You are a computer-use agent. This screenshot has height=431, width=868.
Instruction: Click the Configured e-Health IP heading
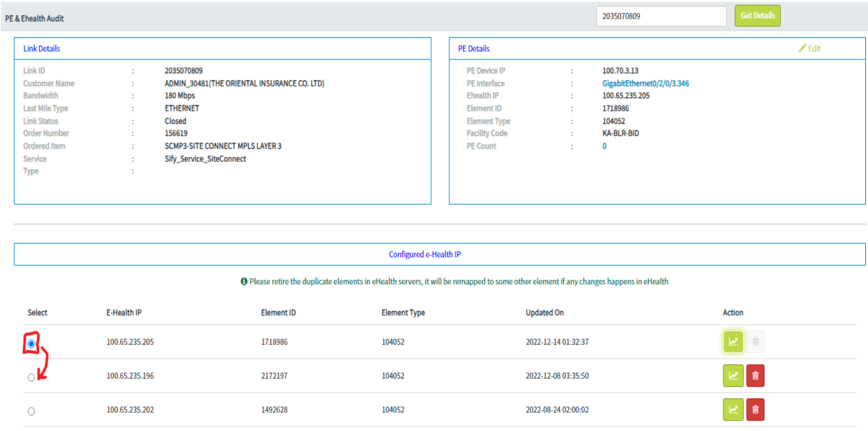tap(425, 254)
